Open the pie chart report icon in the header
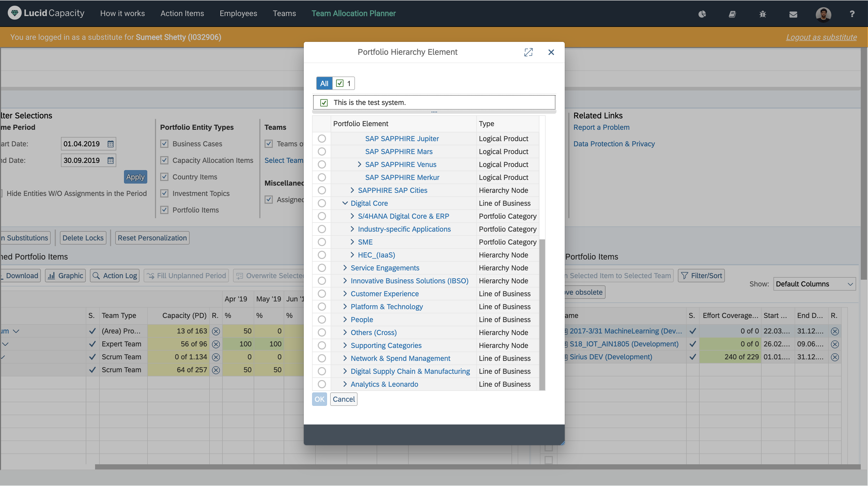 (x=702, y=14)
